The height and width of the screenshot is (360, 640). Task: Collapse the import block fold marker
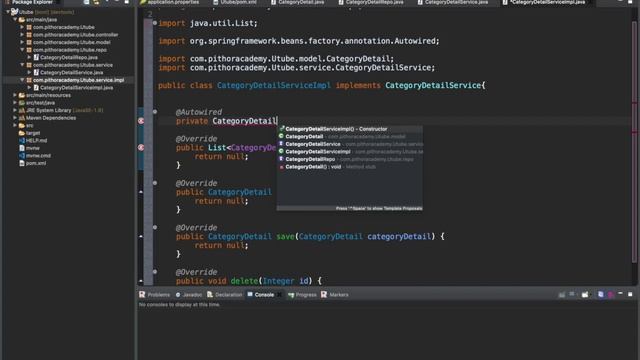point(155,23)
